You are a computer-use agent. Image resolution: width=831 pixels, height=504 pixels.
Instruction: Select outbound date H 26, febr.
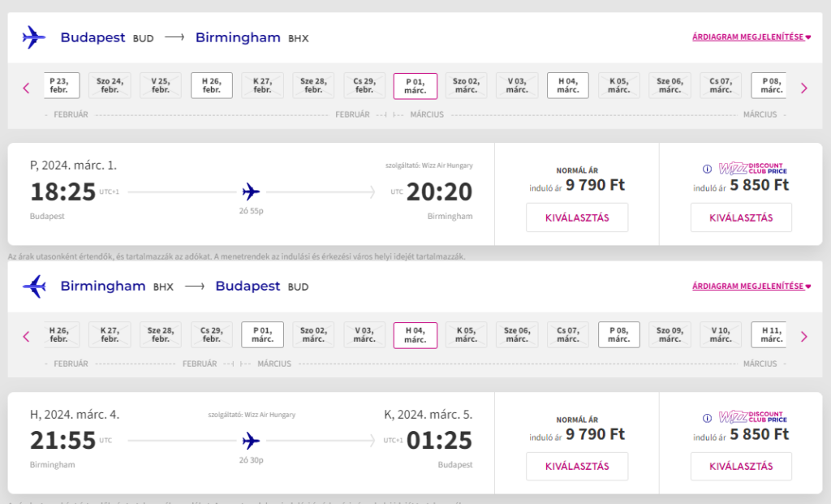point(212,85)
